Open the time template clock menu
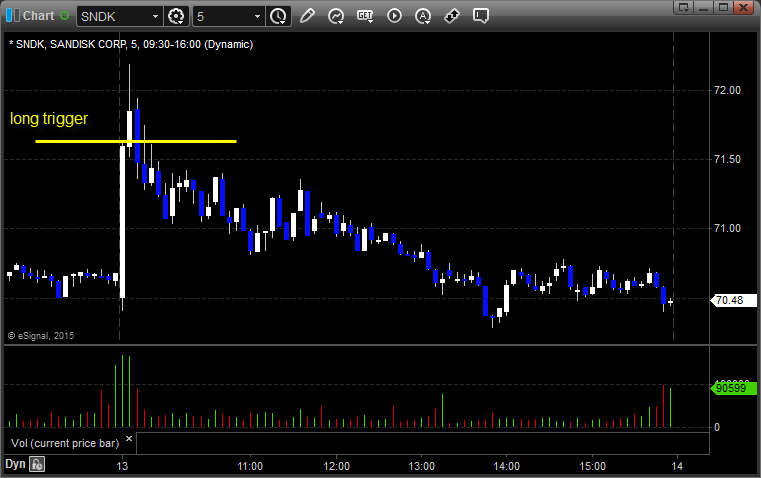 279,16
